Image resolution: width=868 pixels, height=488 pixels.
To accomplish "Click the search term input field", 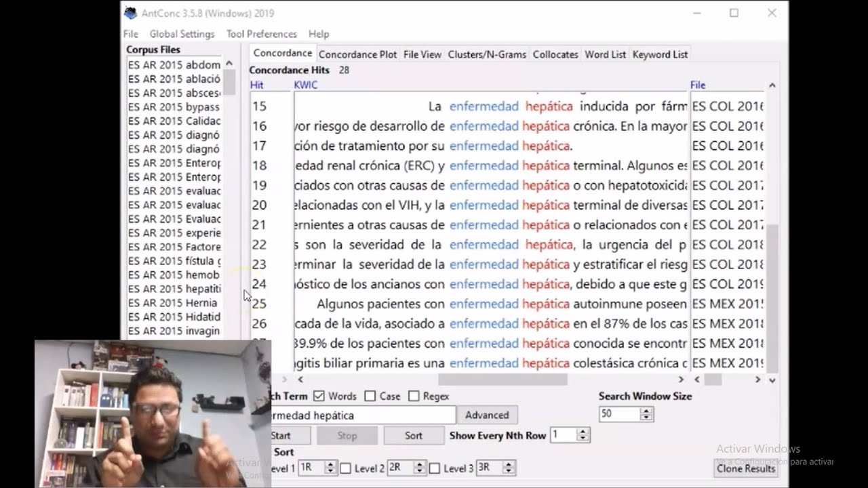I will coord(363,415).
